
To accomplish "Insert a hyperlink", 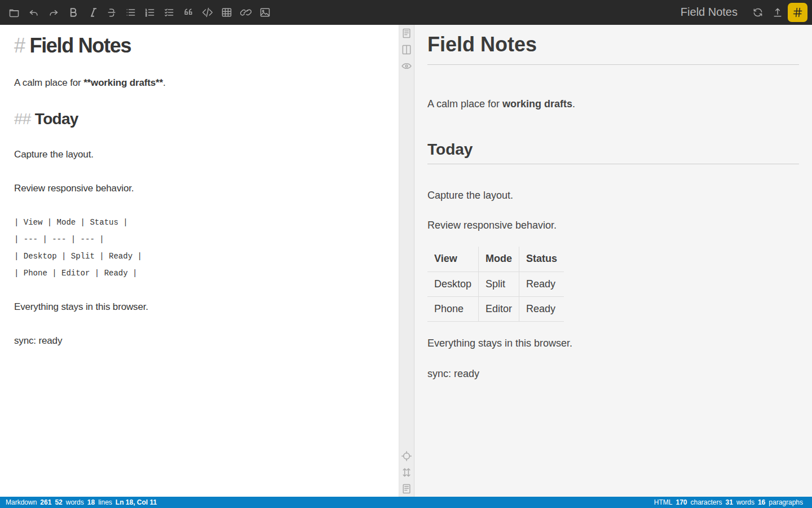I will click(246, 12).
